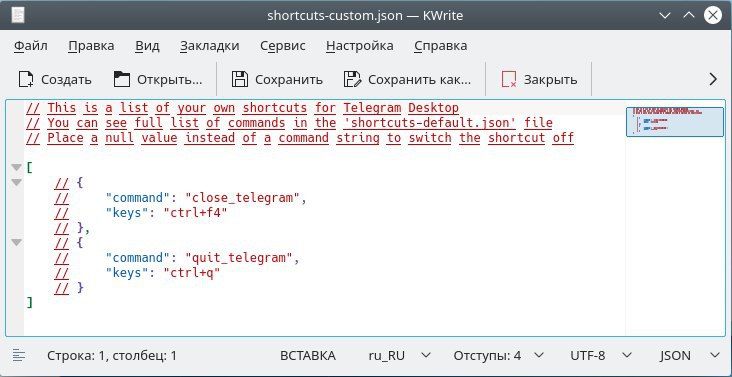Collapse fold marker beside quit_telegram block
Viewport: 732px width, 377px height.
16,243
